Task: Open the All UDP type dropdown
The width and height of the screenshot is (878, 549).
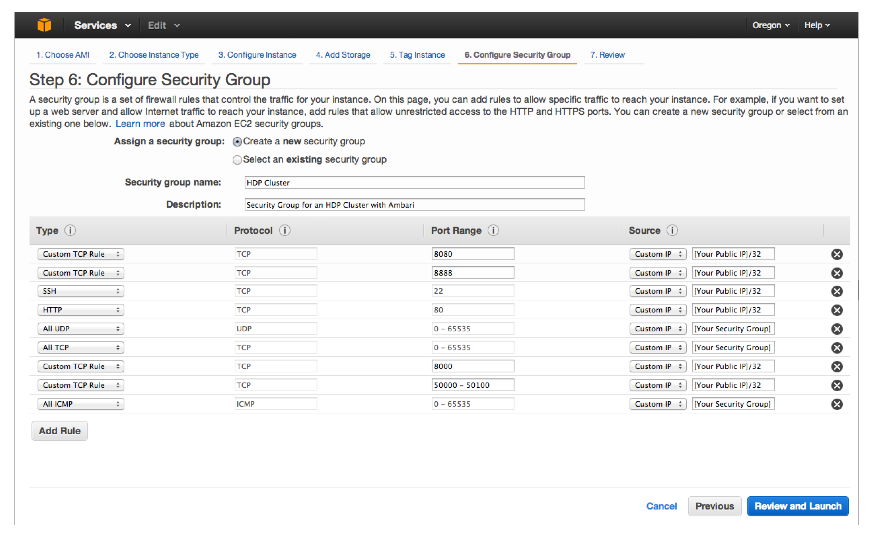Action: [x=81, y=328]
